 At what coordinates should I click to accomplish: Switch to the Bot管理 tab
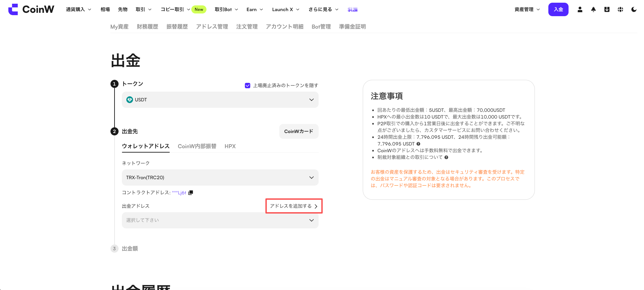321,27
